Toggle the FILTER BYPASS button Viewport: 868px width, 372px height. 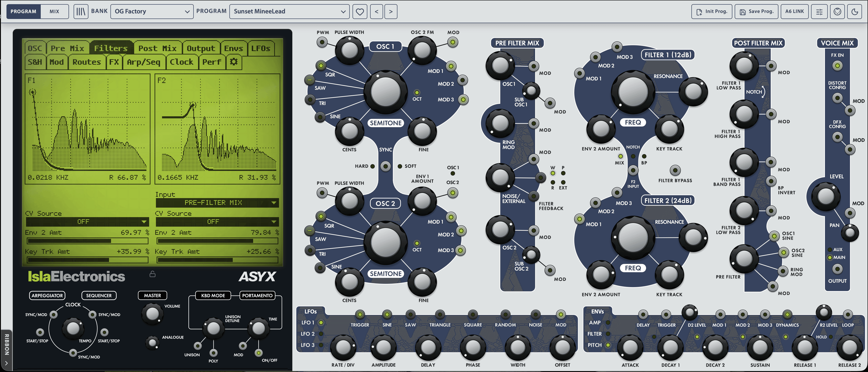click(x=675, y=170)
